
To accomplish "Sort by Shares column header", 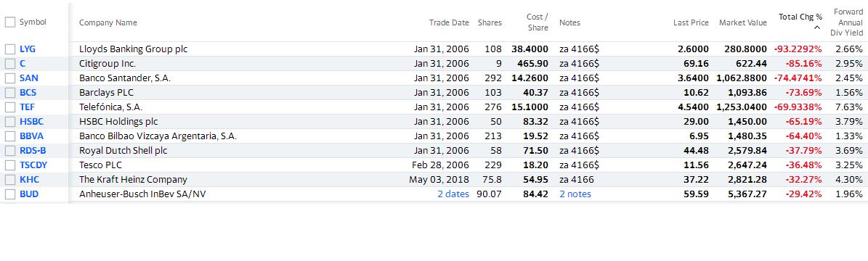I will point(490,22).
